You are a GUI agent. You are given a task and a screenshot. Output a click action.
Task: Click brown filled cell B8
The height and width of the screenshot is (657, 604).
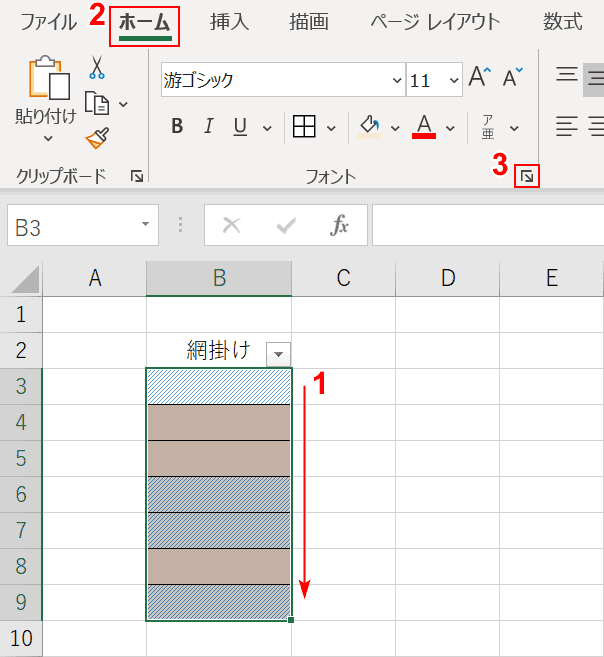[219, 566]
